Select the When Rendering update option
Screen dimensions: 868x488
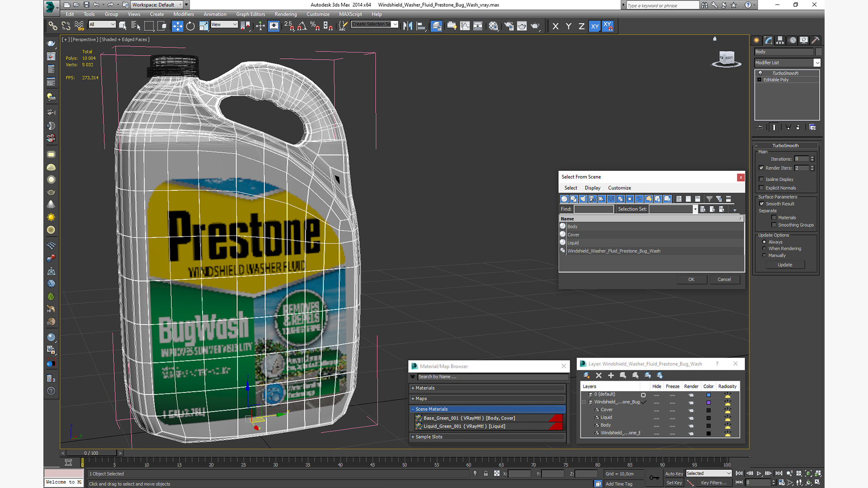[x=764, y=249]
